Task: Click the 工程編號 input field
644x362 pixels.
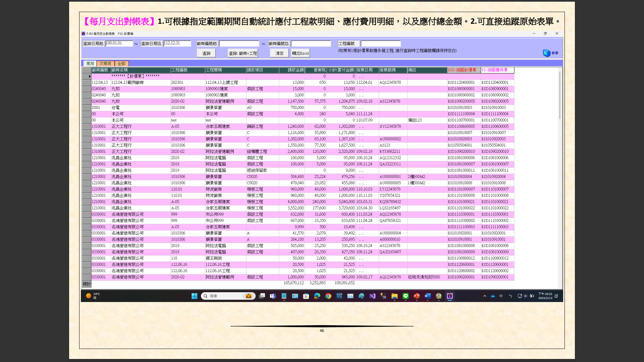Action: tap(381, 44)
